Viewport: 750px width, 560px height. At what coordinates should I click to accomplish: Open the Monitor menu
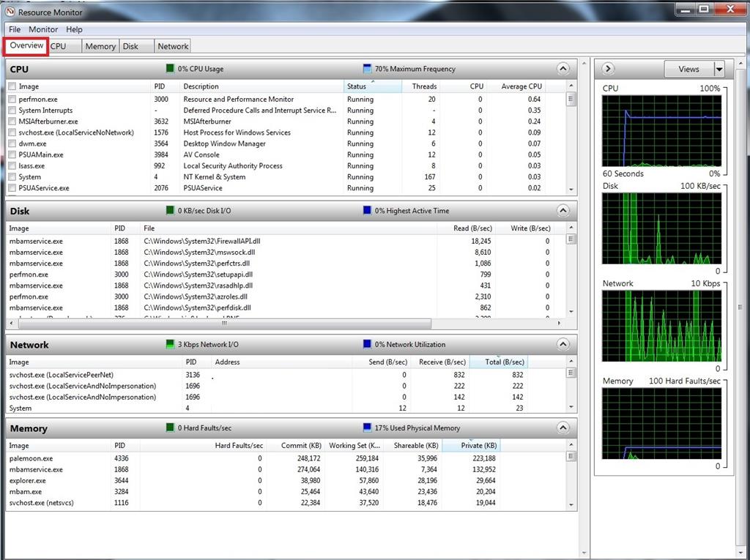pos(43,29)
